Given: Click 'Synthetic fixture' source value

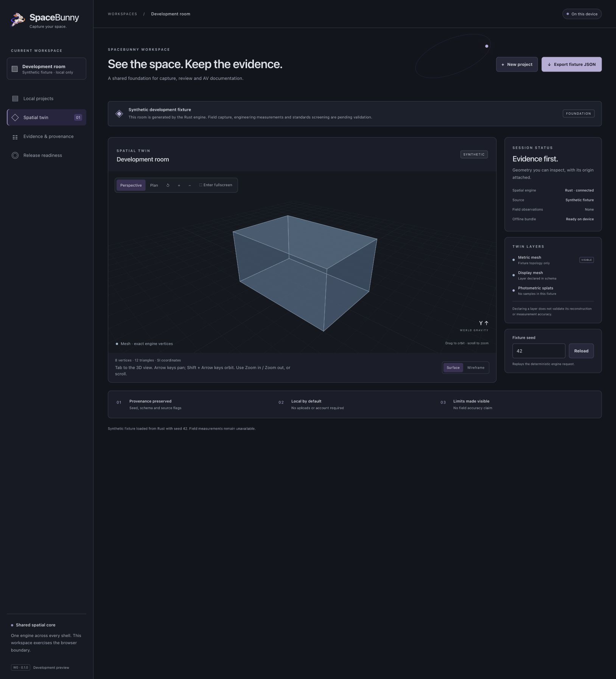Looking at the screenshot, I should pyautogui.click(x=580, y=200).
